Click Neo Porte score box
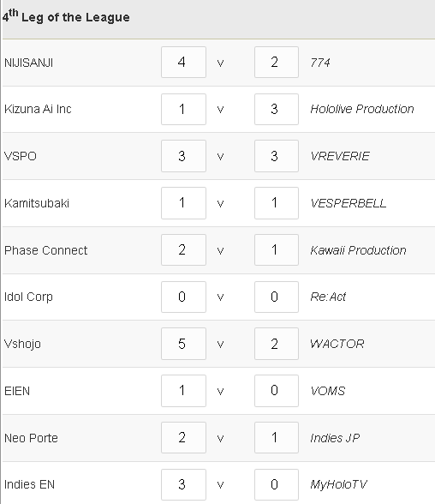Screen dimensions: 435x504 click(x=183, y=437)
